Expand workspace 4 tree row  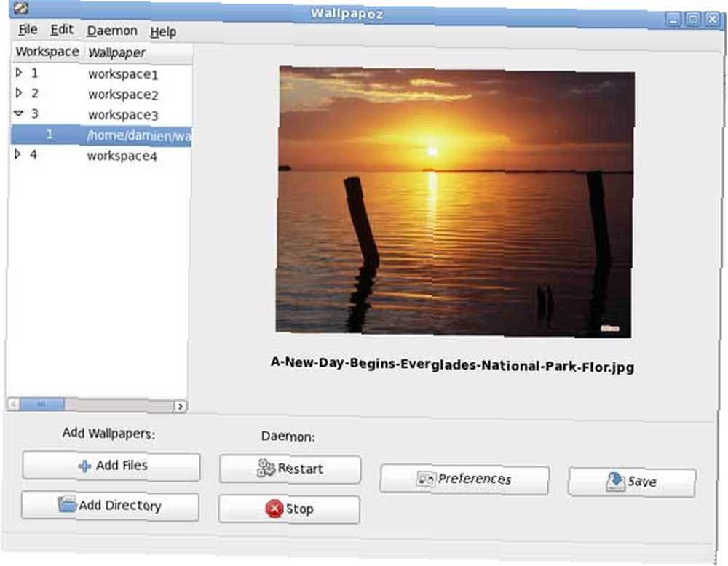[17, 154]
